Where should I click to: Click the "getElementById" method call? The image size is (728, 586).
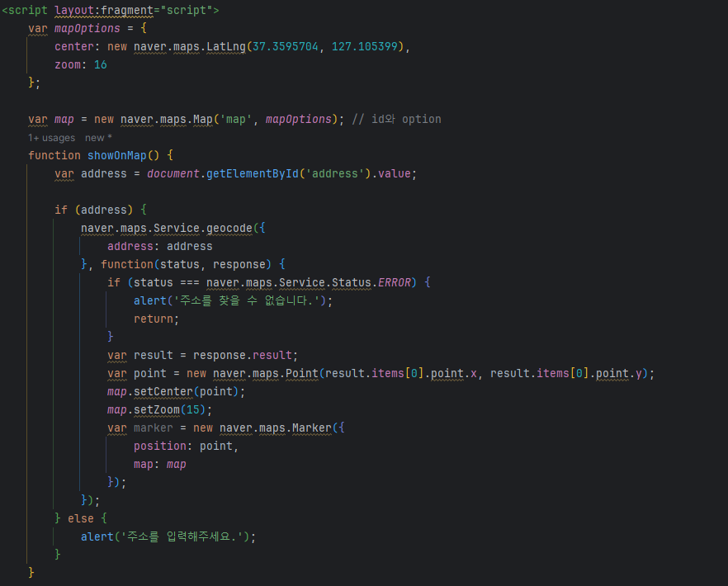[253, 173]
